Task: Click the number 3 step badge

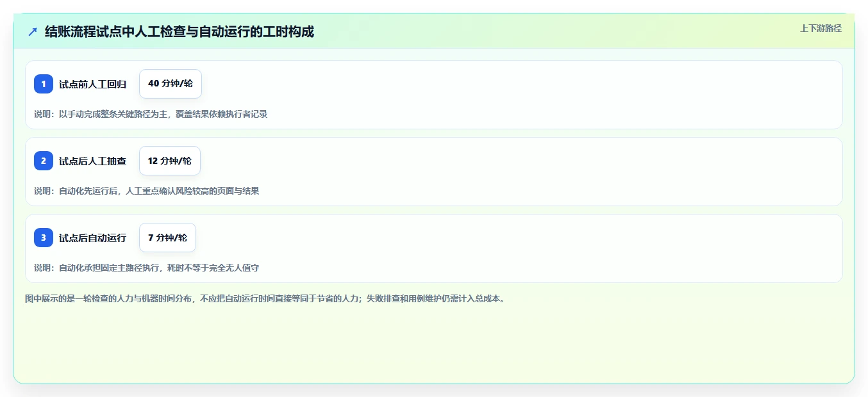Action: point(44,238)
